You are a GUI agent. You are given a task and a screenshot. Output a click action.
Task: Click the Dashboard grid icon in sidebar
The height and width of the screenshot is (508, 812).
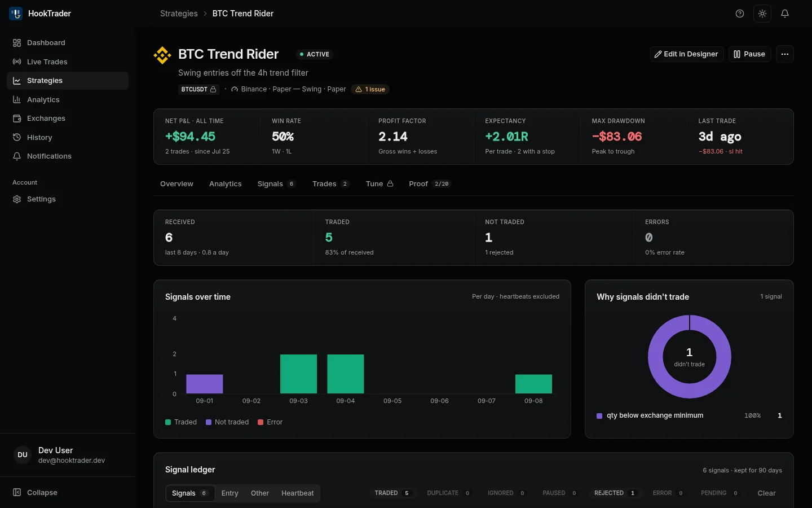17,43
